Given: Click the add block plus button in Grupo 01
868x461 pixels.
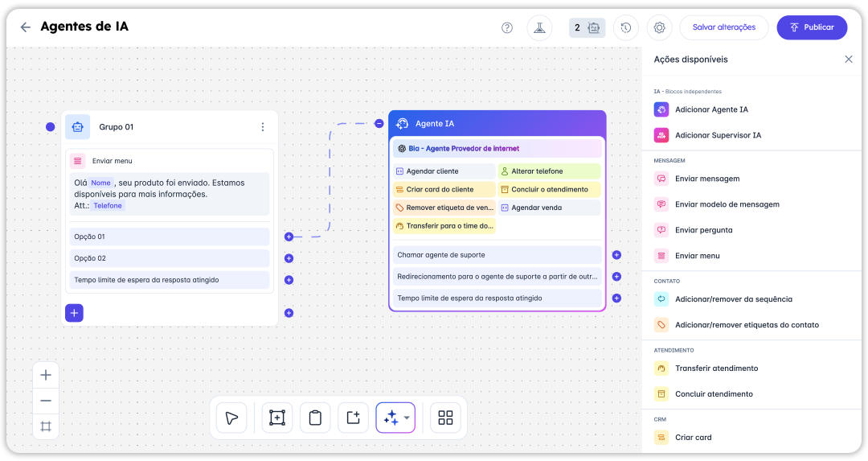Looking at the screenshot, I should [x=74, y=313].
